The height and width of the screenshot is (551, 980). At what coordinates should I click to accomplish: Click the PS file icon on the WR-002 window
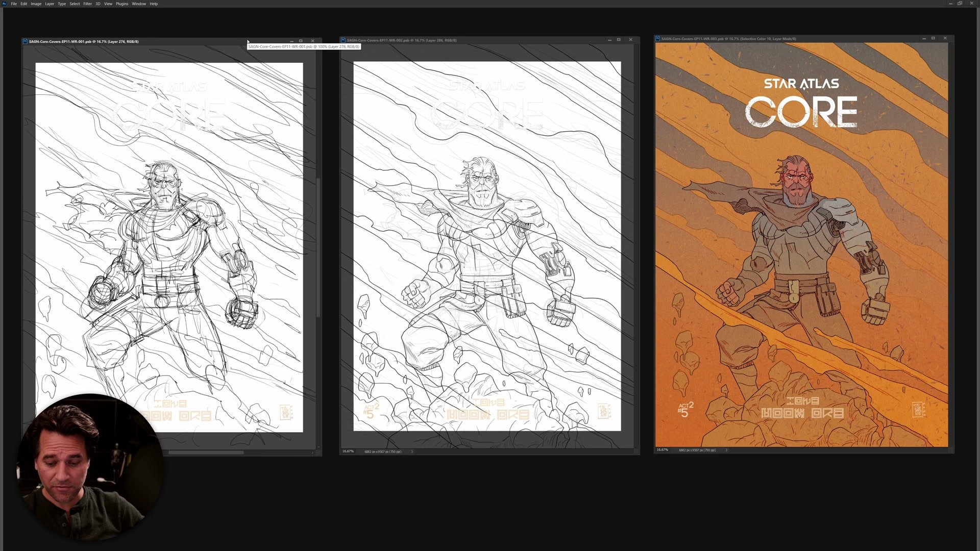(344, 40)
